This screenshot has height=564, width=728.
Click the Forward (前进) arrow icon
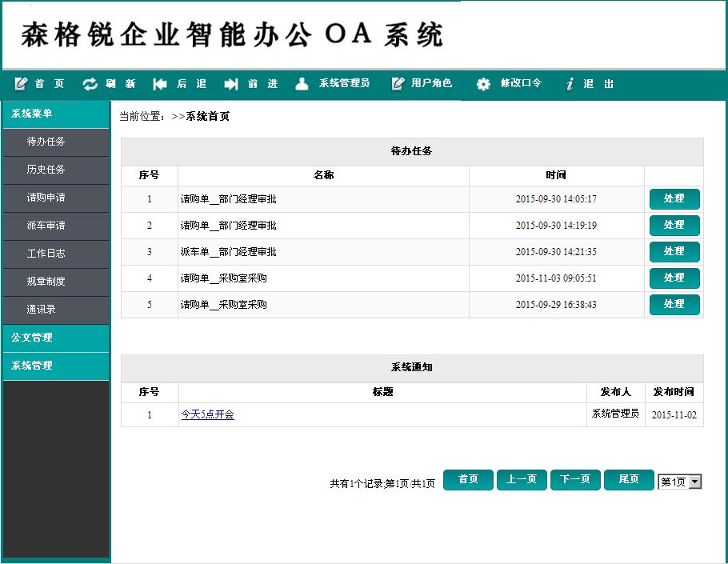click(x=231, y=84)
